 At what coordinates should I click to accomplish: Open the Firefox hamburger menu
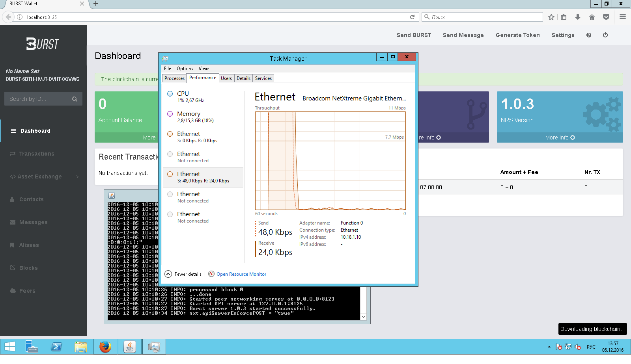click(x=623, y=17)
